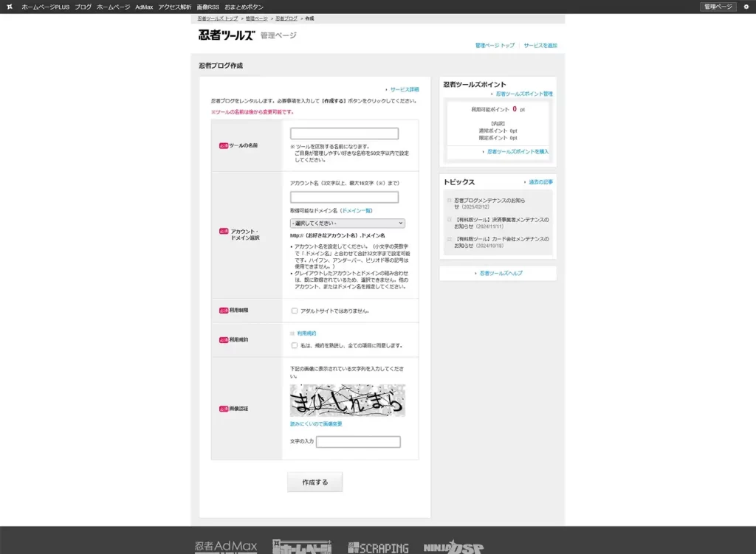The width and height of the screenshot is (756, 554).
Task: Open AdMax from the top navigation
Action: click(x=144, y=7)
